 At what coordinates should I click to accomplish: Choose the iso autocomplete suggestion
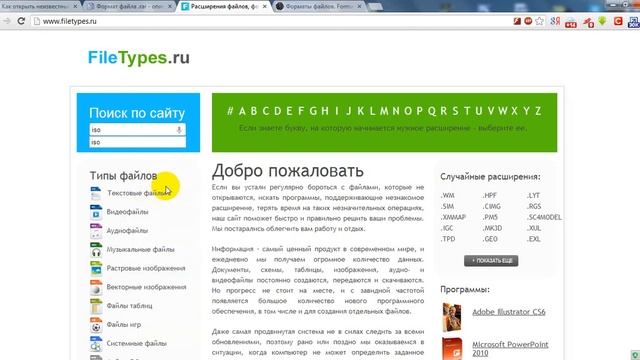[138, 142]
